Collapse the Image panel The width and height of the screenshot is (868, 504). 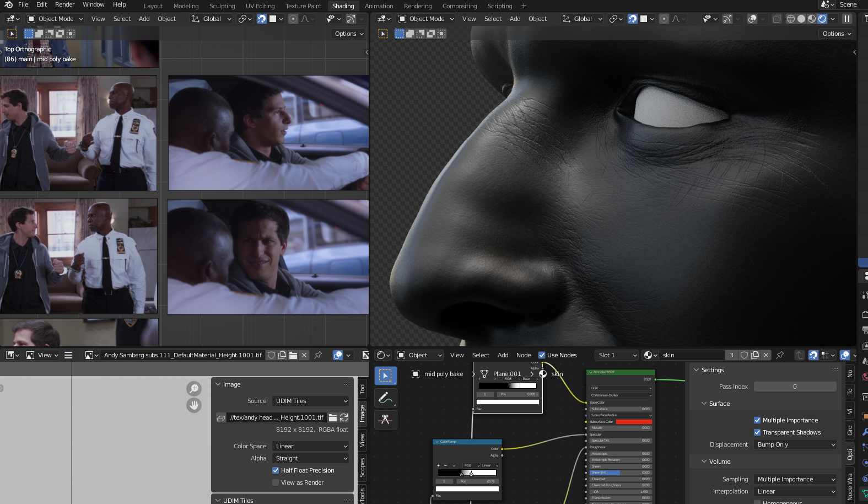click(x=218, y=384)
